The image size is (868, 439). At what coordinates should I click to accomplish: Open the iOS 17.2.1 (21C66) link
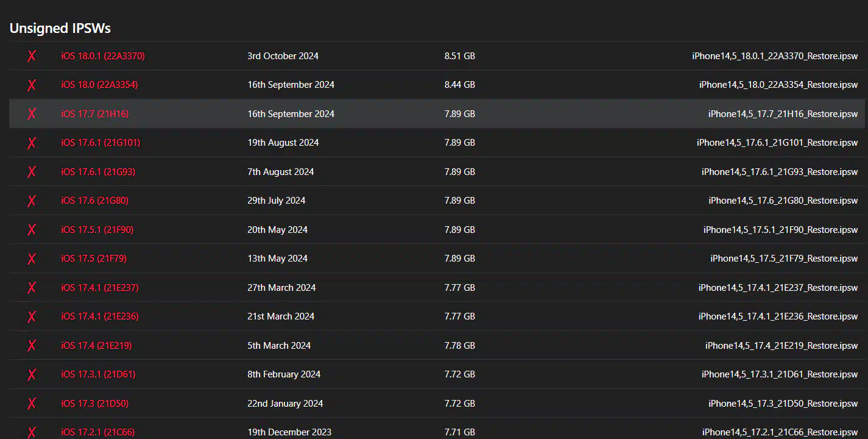point(98,432)
